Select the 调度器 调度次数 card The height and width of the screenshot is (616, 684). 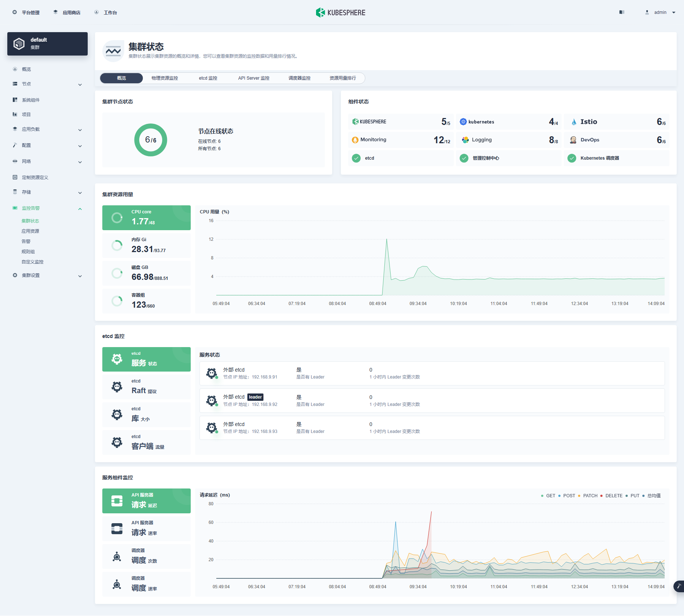pyautogui.click(x=146, y=556)
